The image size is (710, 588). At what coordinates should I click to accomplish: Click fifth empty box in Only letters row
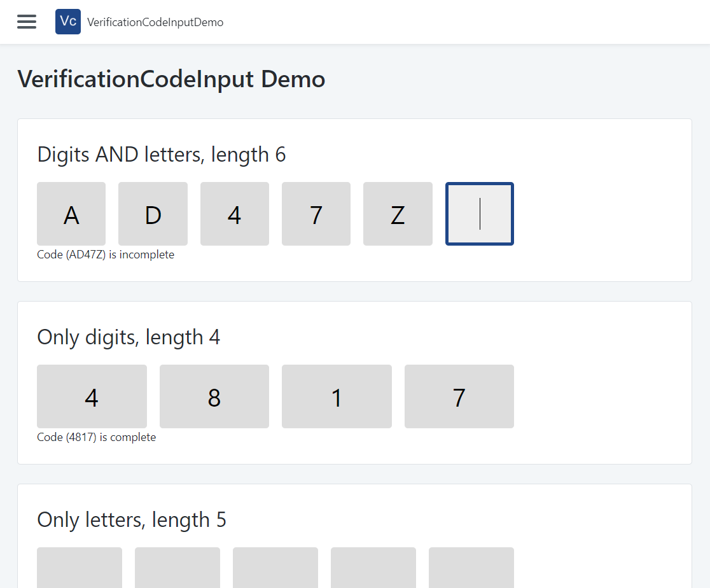[x=471, y=568]
